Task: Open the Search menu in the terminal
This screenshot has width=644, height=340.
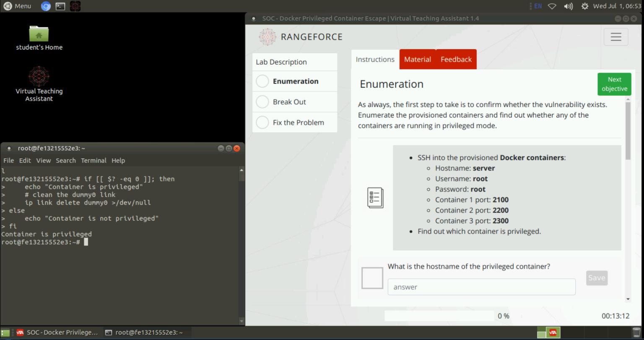Action: pos(66,160)
